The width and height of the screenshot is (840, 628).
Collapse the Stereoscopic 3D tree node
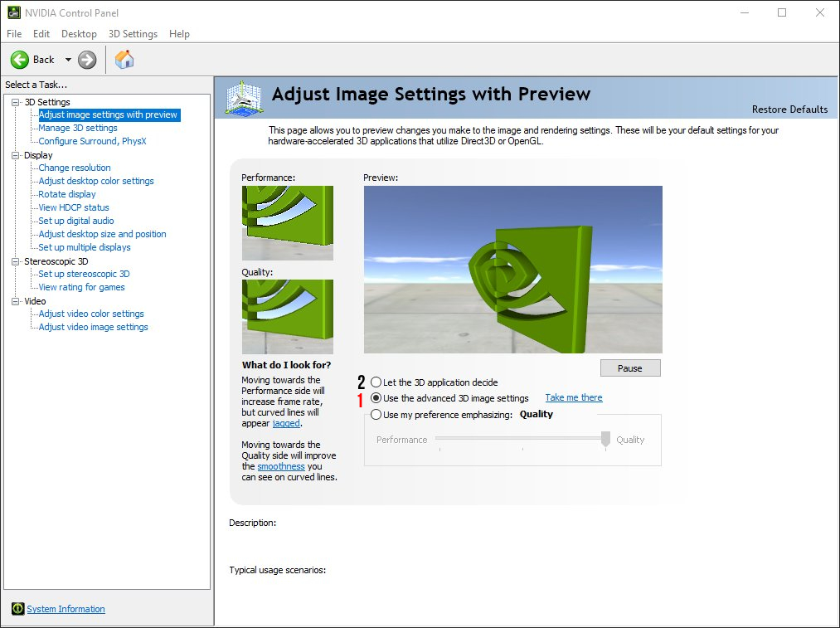click(16, 261)
